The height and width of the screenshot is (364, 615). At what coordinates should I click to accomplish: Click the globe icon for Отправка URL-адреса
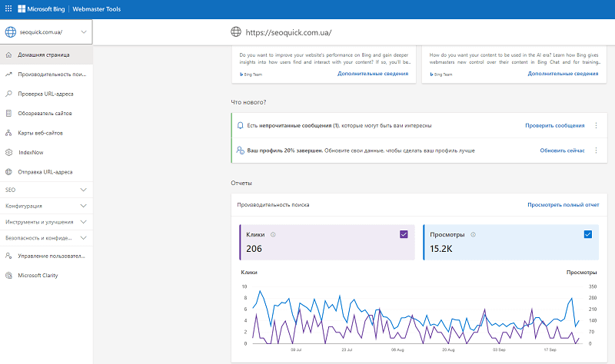coord(8,171)
